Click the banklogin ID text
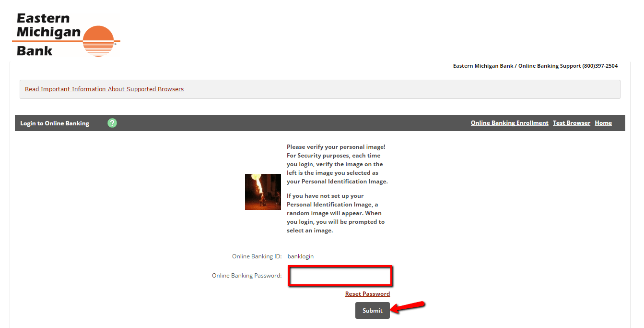 [x=301, y=256]
